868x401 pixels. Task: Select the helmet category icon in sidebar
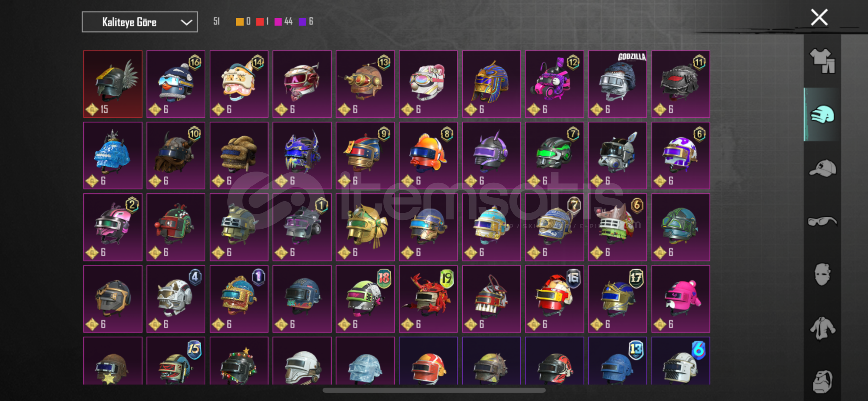[822, 114]
